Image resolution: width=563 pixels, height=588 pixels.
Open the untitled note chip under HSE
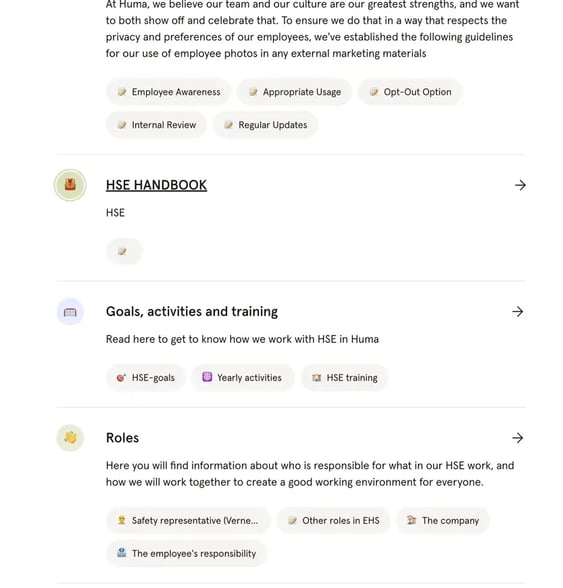pyautogui.click(x=124, y=251)
